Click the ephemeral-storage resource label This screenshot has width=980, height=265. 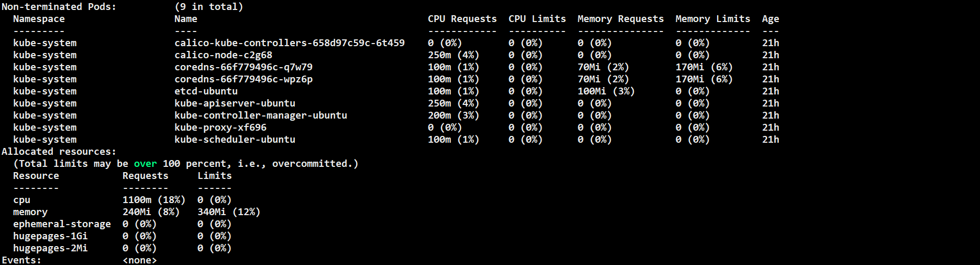point(62,224)
